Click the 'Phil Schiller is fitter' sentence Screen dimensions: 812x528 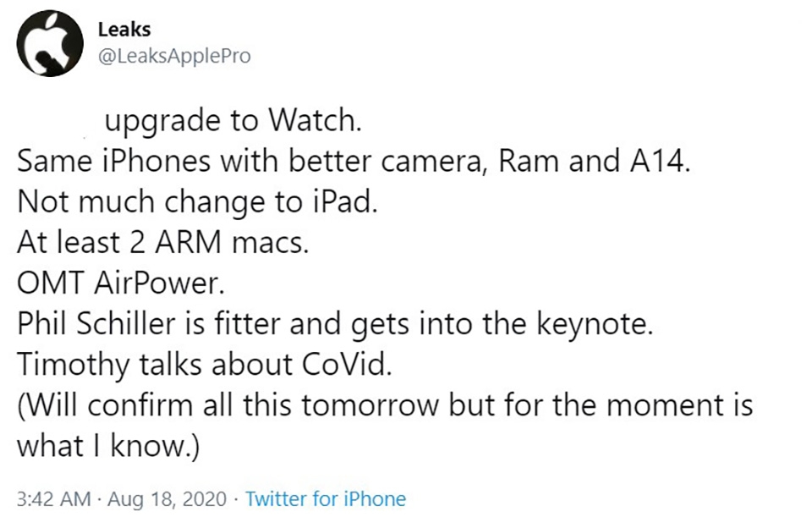335,325
